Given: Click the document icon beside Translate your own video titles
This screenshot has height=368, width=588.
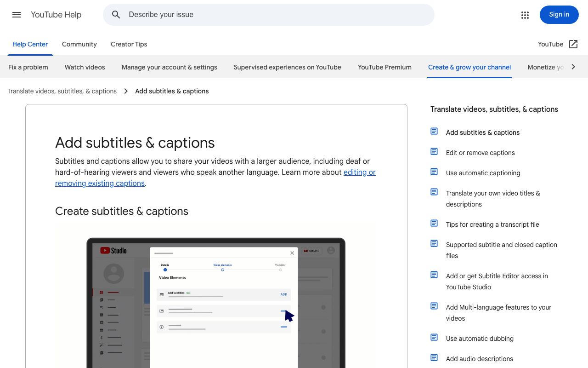Looking at the screenshot, I should (x=434, y=192).
